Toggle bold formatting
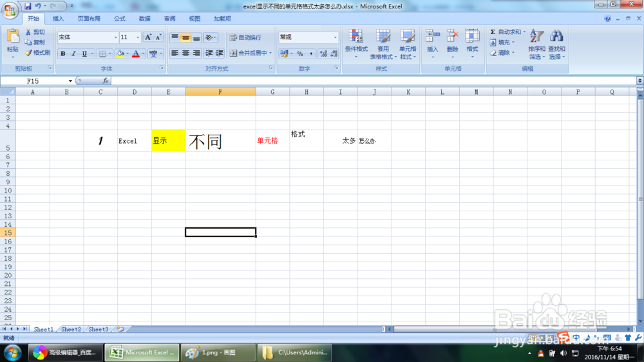 pyautogui.click(x=63, y=54)
